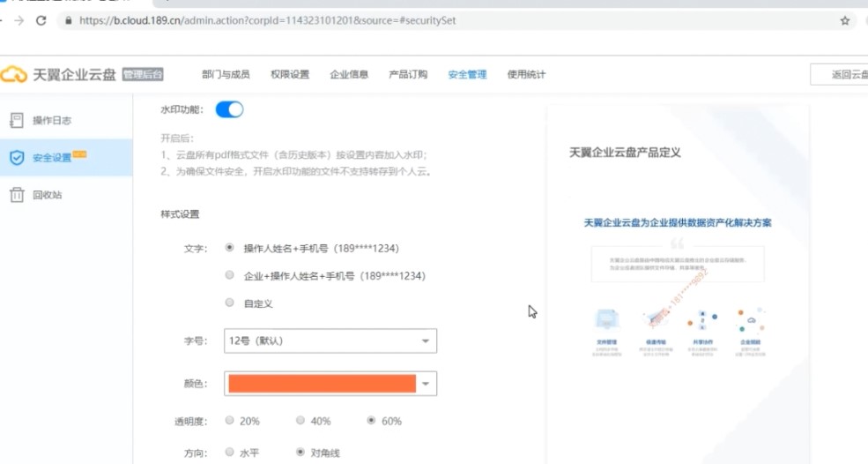
Task: Choose the 自定义 text radio button
Action: [x=229, y=303]
